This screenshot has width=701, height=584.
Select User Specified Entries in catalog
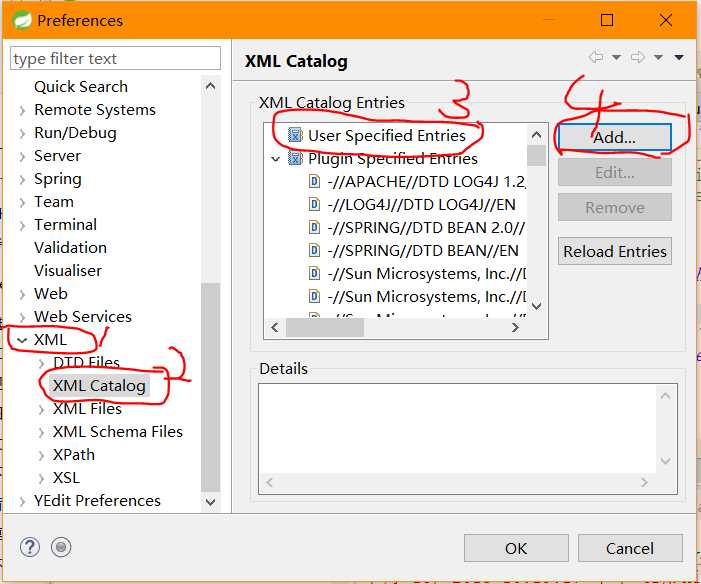click(x=386, y=135)
